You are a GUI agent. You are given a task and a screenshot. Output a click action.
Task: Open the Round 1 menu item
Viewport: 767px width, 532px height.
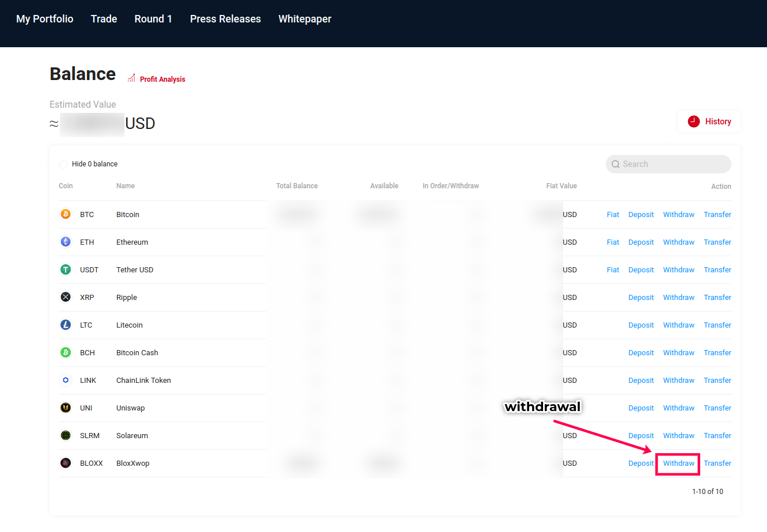(x=153, y=19)
